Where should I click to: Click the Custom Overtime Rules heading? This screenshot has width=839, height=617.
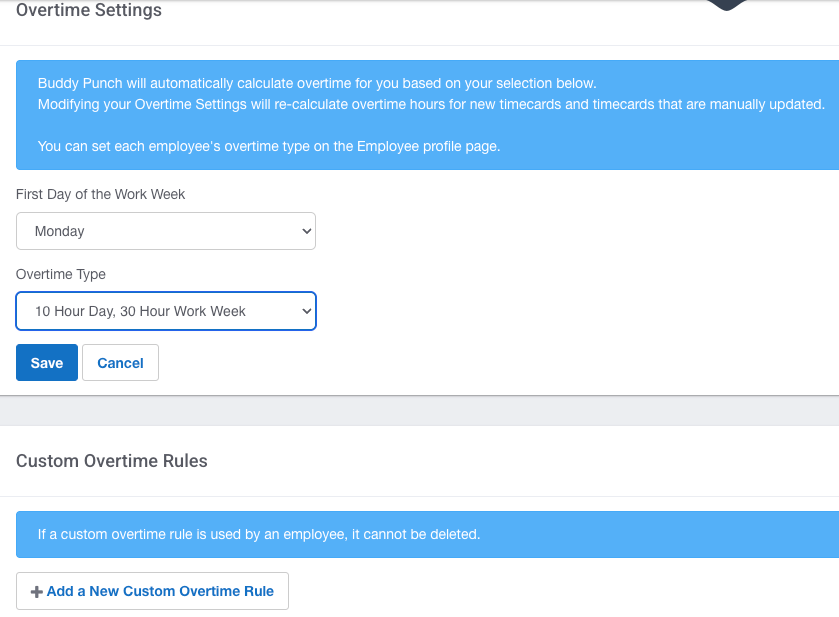point(112,461)
